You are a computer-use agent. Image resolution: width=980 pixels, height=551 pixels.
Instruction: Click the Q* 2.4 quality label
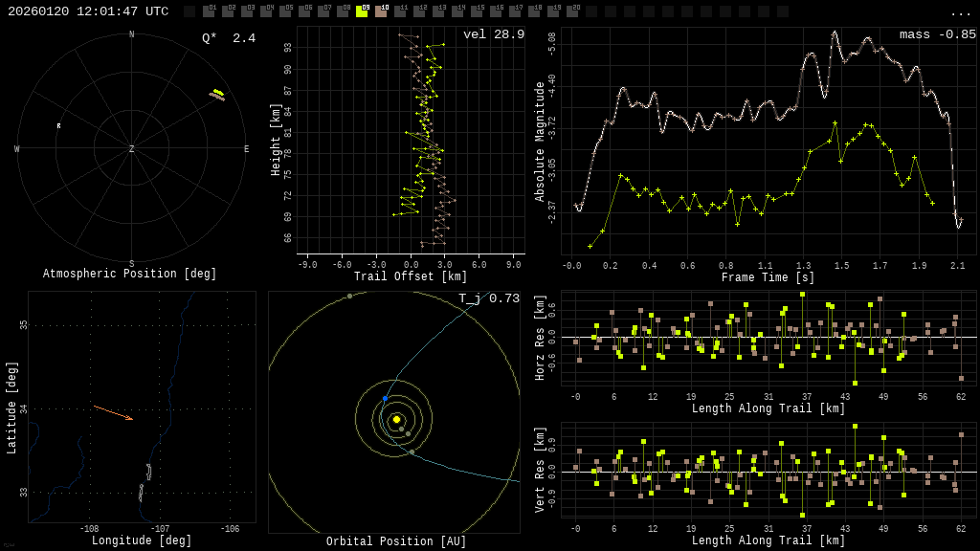[228, 38]
